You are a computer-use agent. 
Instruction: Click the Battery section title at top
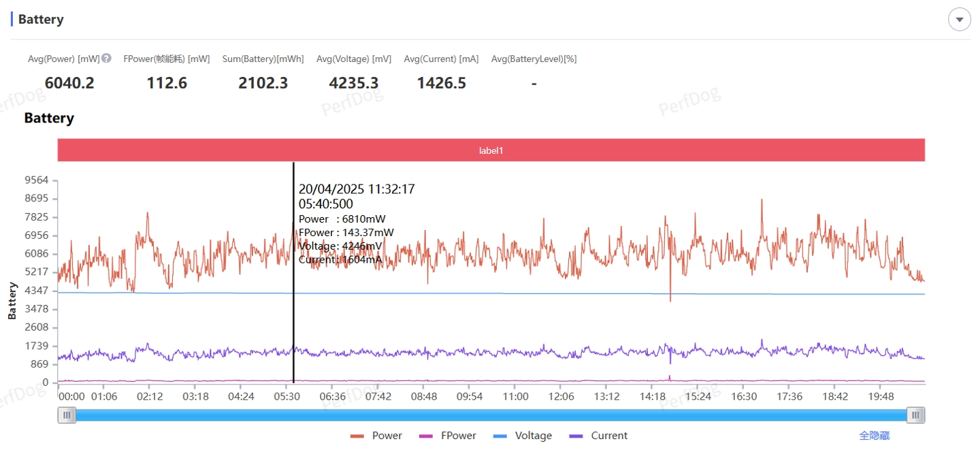click(41, 19)
